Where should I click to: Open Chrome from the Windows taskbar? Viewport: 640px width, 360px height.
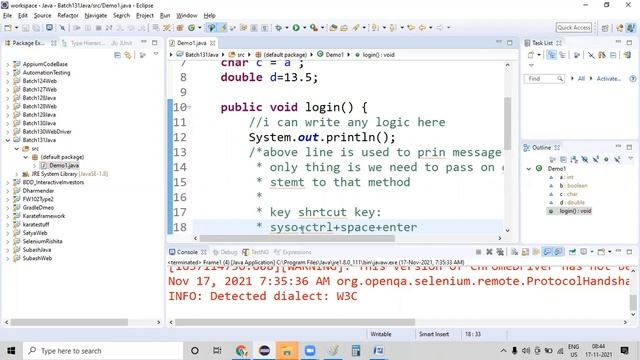pos(242,351)
